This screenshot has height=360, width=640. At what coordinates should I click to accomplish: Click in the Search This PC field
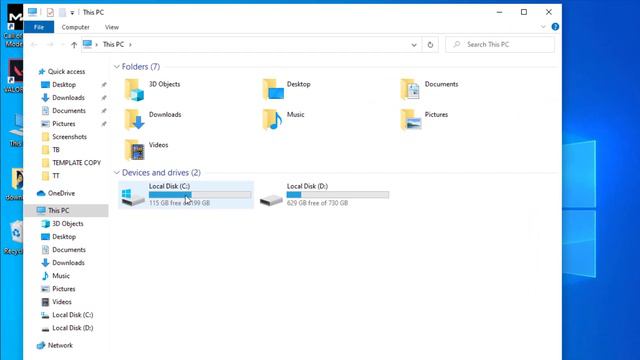click(500, 44)
